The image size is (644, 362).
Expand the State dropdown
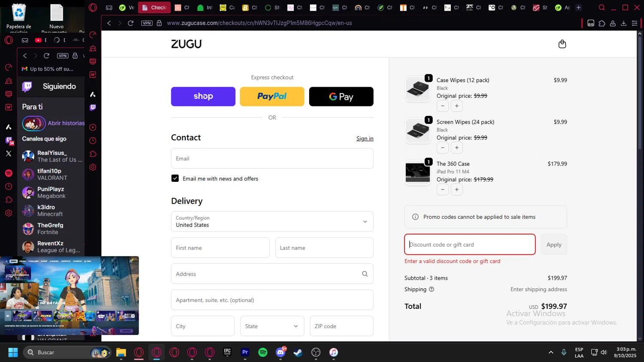pos(272,326)
